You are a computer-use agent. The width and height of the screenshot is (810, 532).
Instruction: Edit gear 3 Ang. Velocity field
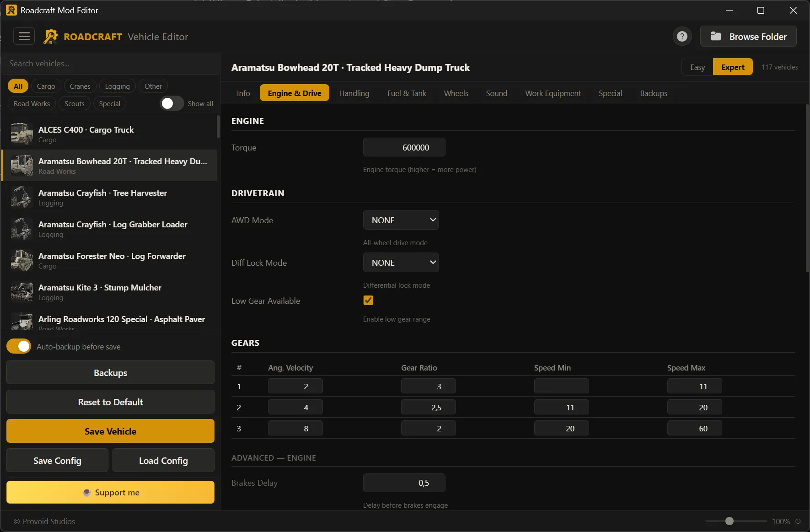click(x=295, y=428)
